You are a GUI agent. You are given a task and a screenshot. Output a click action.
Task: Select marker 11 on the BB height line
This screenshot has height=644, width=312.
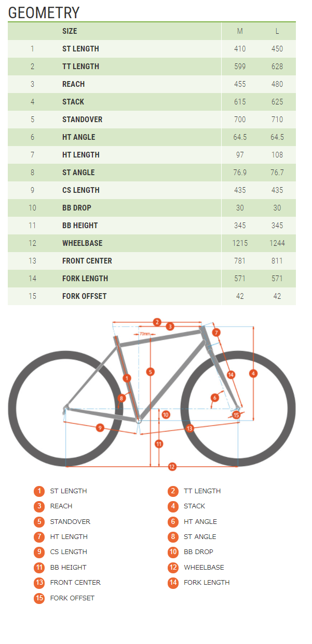click(x=159, y=444)
